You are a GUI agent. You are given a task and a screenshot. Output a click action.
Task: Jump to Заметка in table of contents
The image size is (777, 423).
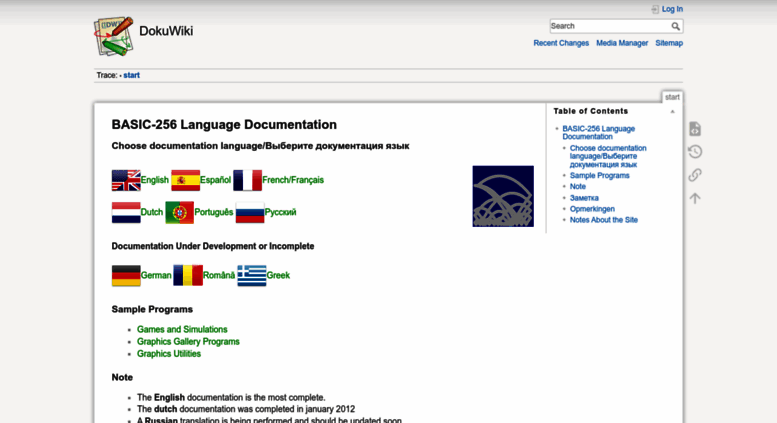(584, 198)
